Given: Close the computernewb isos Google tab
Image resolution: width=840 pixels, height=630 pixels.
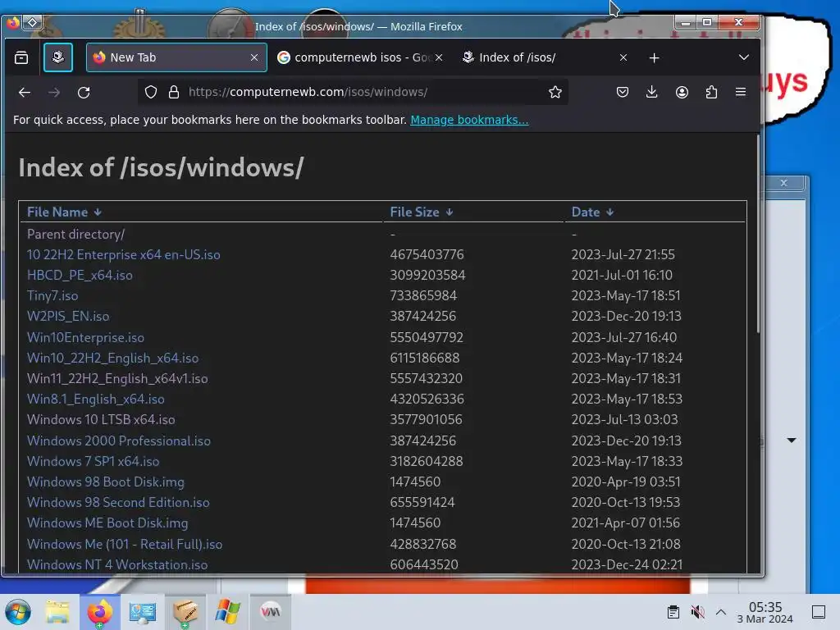Looking at the screenshot, I should click(x=439, y=57).
